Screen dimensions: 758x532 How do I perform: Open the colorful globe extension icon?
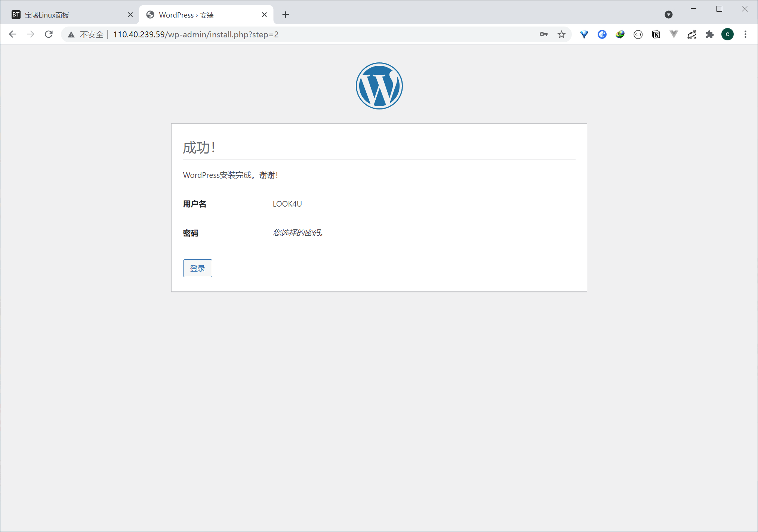tap(620, 34)
